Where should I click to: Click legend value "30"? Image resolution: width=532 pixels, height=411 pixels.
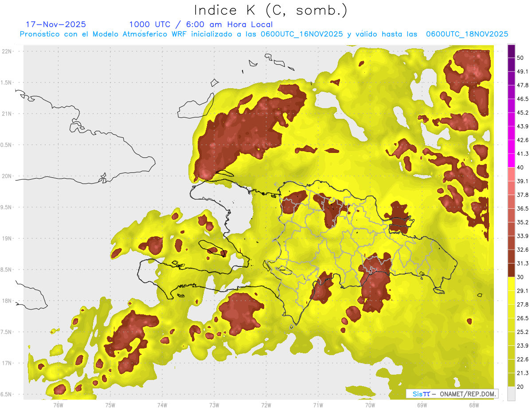(x=520, y=277)
